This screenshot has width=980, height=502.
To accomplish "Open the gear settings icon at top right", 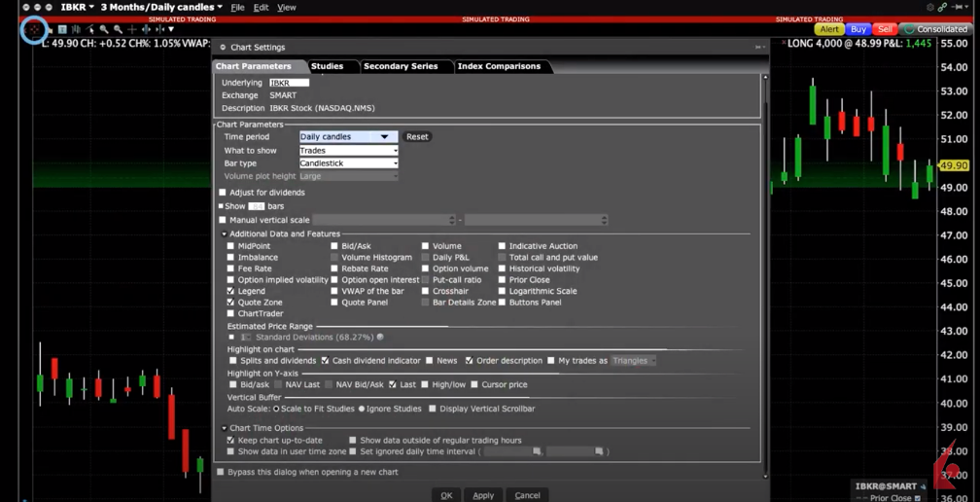I will coord(929,7).
